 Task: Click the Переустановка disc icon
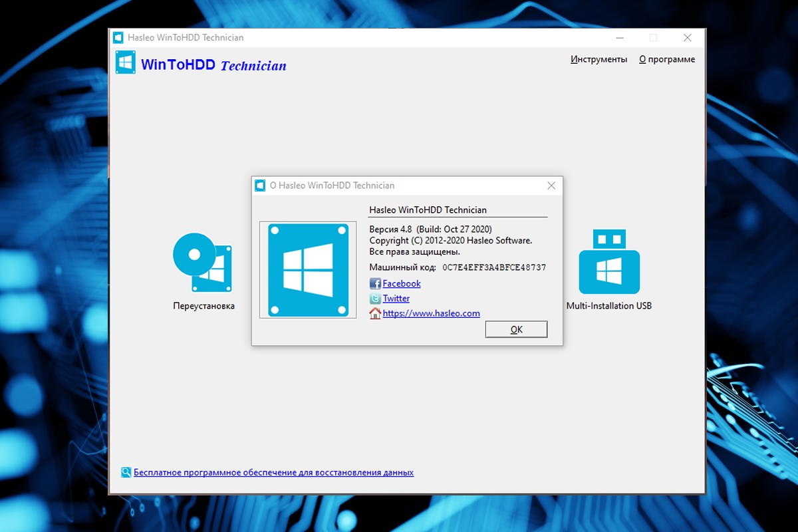(202, 263)
